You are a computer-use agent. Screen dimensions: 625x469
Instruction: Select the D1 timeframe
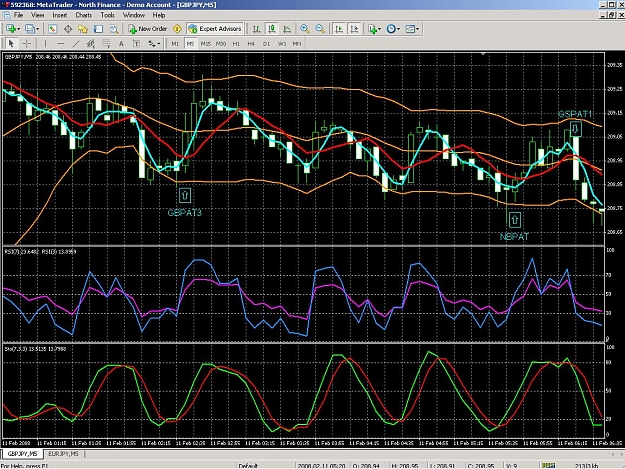tap(266, 43)
